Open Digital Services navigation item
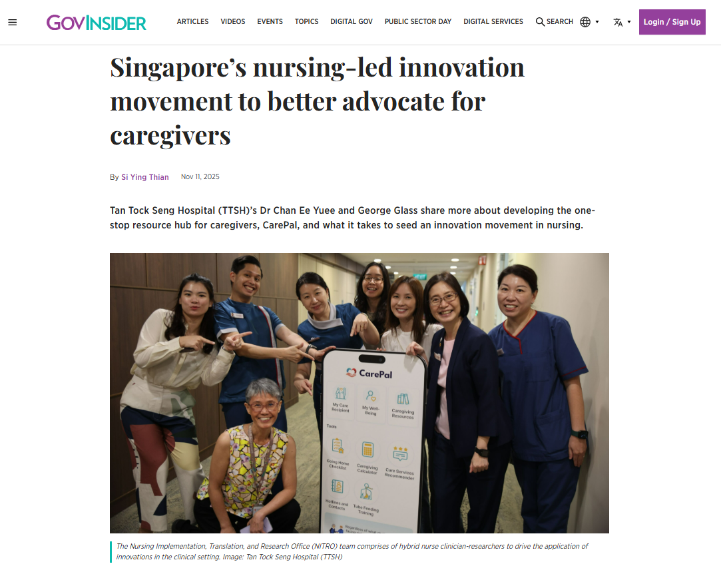The width and height of the screenshot is (721, 588). (x=493, y=21)
